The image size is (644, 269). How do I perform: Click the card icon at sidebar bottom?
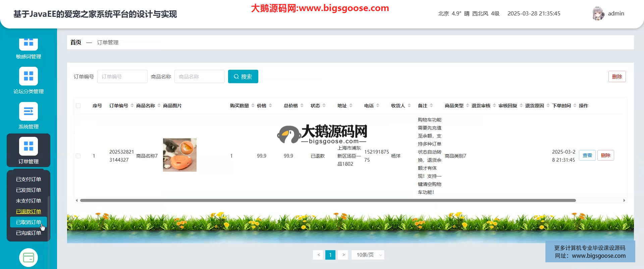tap(29, 258)
